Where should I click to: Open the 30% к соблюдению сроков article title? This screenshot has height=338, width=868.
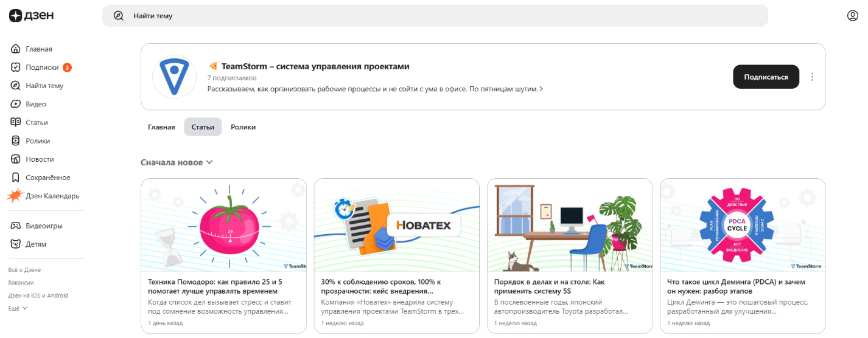point(381,286)
